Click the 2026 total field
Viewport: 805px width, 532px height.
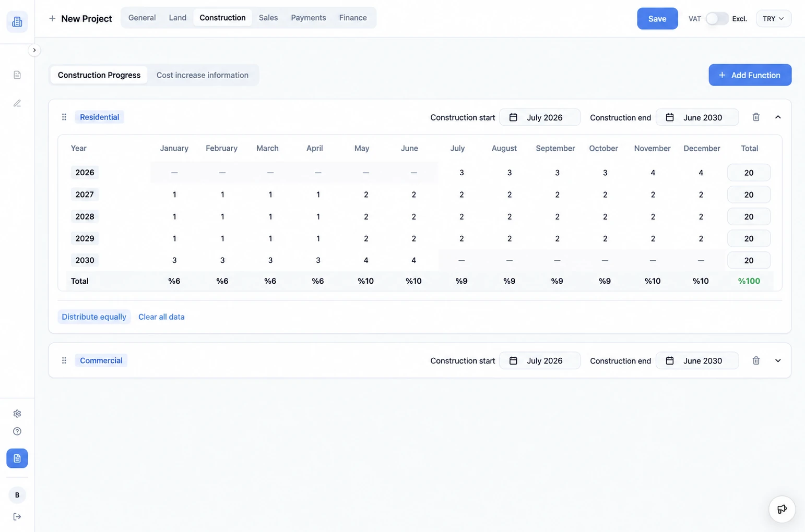coord(749,173)
